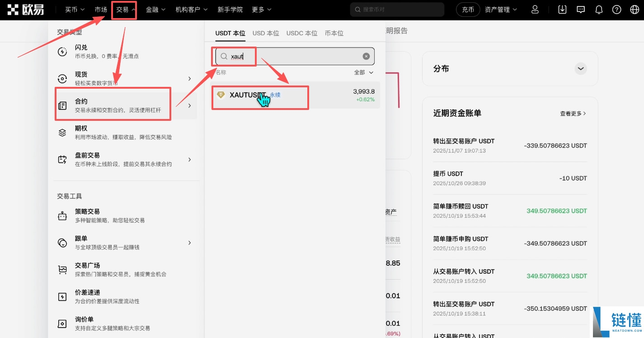Open the 全部 filter dropdown
This screenshot has height=338, width=644.
point(363,72)
